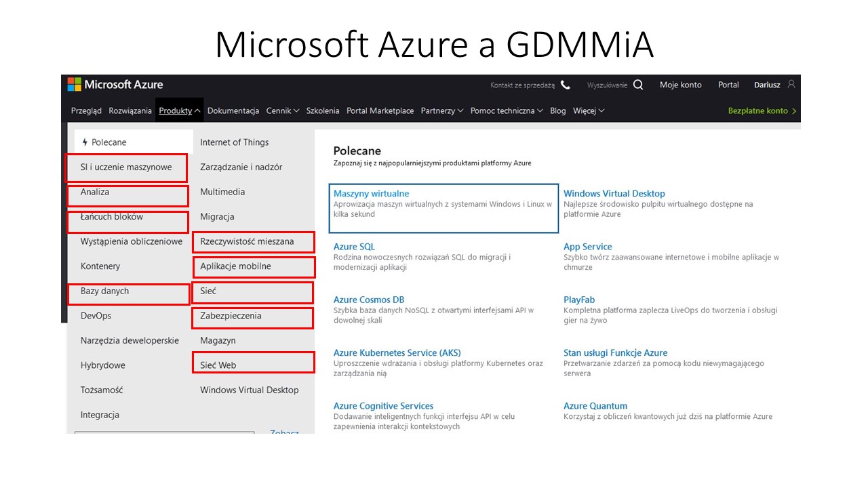Select the Magazyn category
The height and width of the screenshot is (488, 868).
[x=218, y=340]
